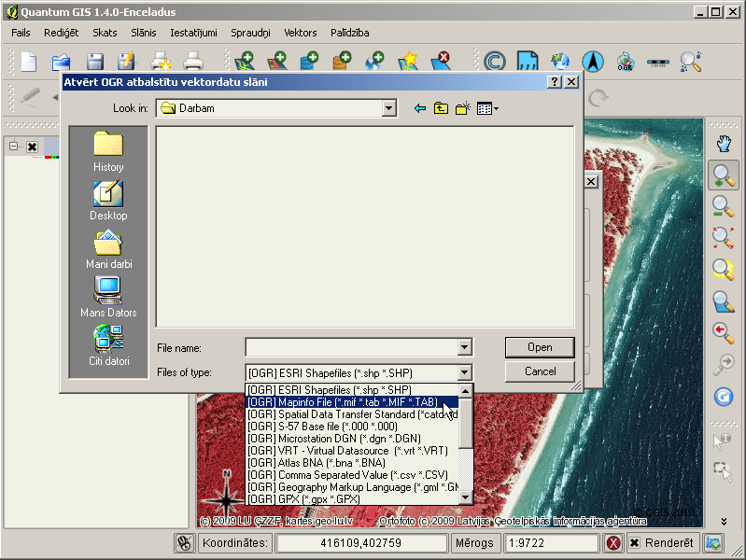Collapse the layer tree node in legend
Image resolution: width=746 pixels, height=560 pixels.
[13, 146]
